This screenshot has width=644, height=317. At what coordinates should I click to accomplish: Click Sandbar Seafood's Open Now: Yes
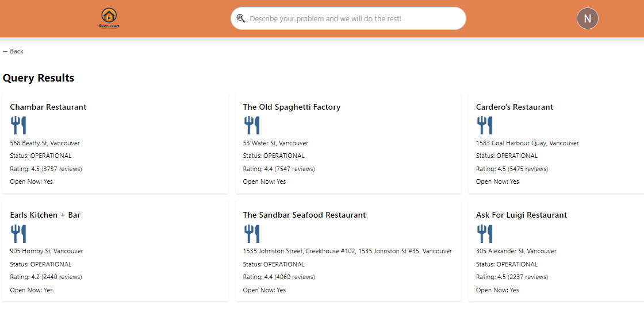tap(264, 290)
